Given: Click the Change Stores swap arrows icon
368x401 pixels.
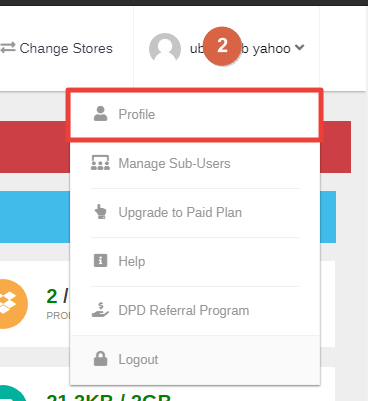Looking at the screenshot, I should pyautogui.click(x=8, y=48).
